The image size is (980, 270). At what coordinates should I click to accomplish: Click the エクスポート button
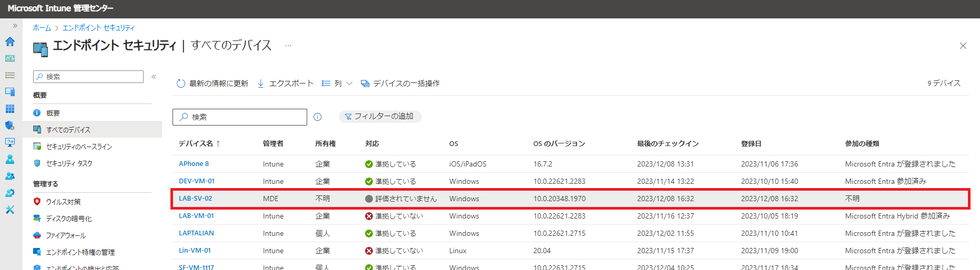coord(285,84)
